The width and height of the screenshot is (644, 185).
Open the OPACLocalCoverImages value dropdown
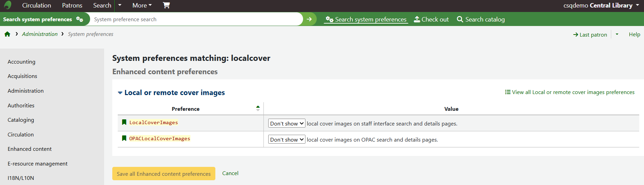(x=286, y=140)
